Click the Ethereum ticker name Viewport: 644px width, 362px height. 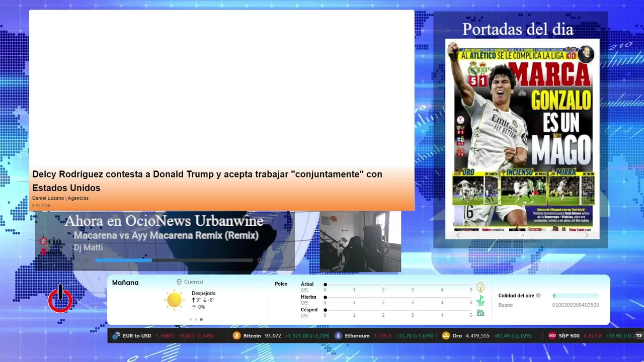tap(357, 336)
